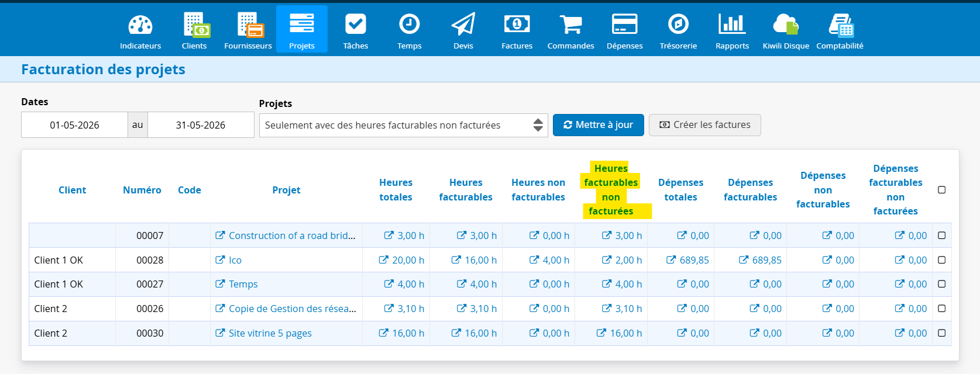Viewport: 980px width, 374px height.
Task: Click link icon beside 4,00 h non facturables
Action: 534,260
